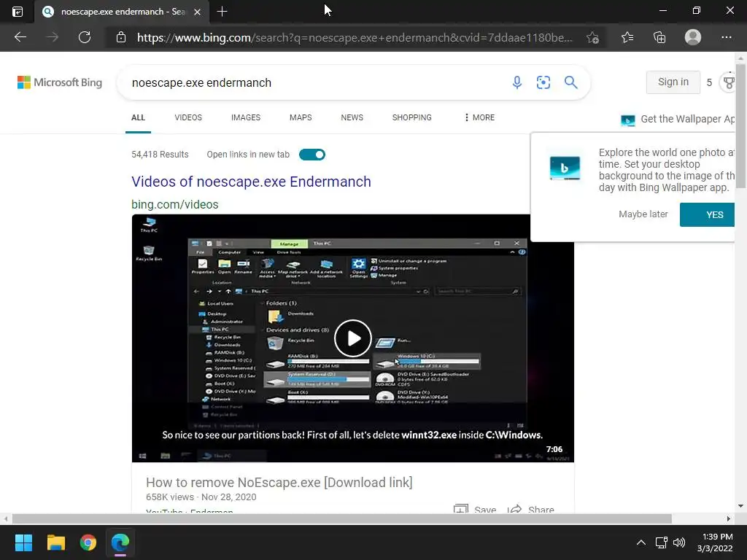747x560 pixels.
Task: Open the Collections panel
Action: [659, 37]
